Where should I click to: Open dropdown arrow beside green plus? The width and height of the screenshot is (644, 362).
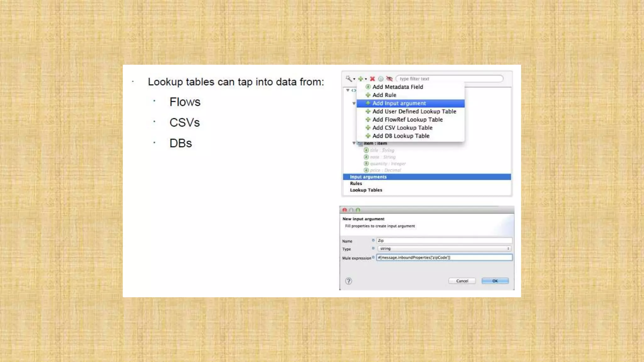(x=366, y=79)
